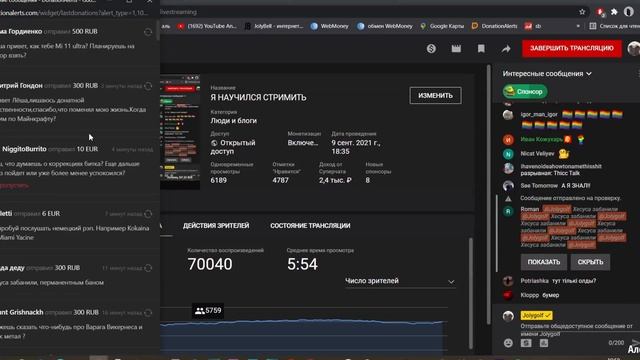Click the clapperboard highlight clip icon
The width and height of the screenshot is (640, 360).
point(456,49)
